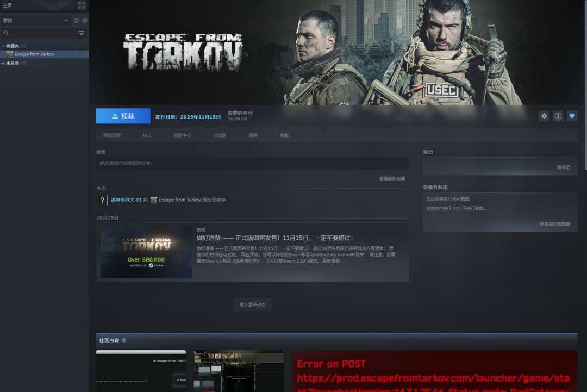Viewport: 587px width, 392px height.
Task: Click 查看最新新闻 link
Action: [392, 178]
